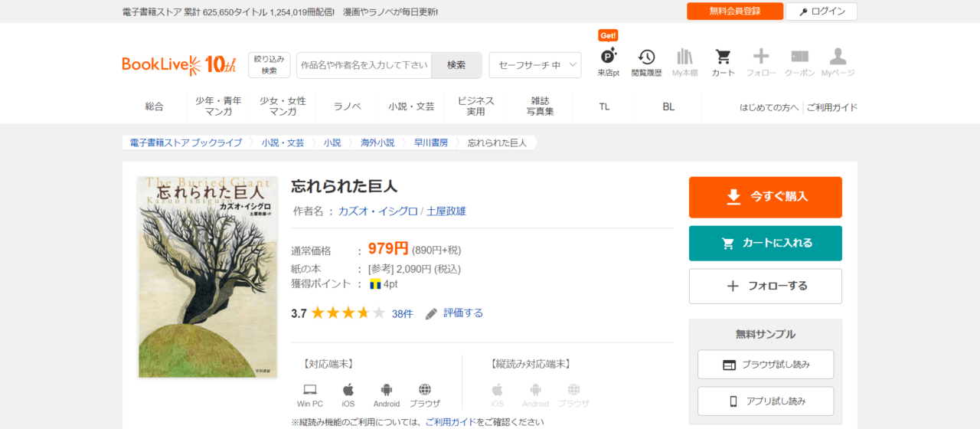Click the BookLive 10th logo
Viewport: 980px width, 429px height.
click(179, 65)
